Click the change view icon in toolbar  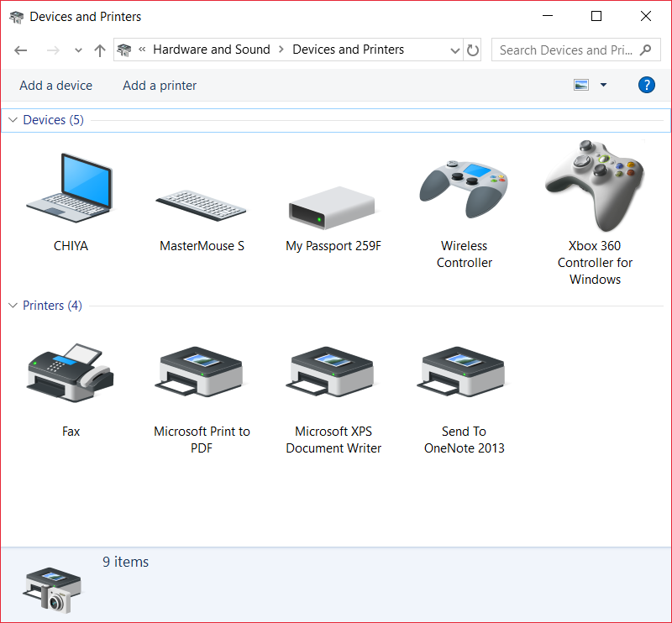click(x=581, y=85)
